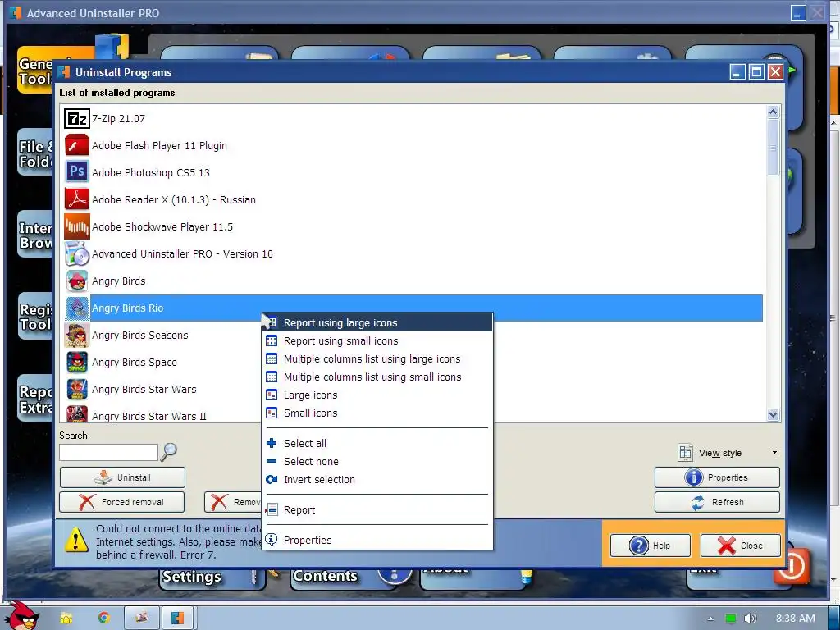Click the Angry Birds Rio icon
The height and width of the screenshot is (630, 840).
coord(76,308)
